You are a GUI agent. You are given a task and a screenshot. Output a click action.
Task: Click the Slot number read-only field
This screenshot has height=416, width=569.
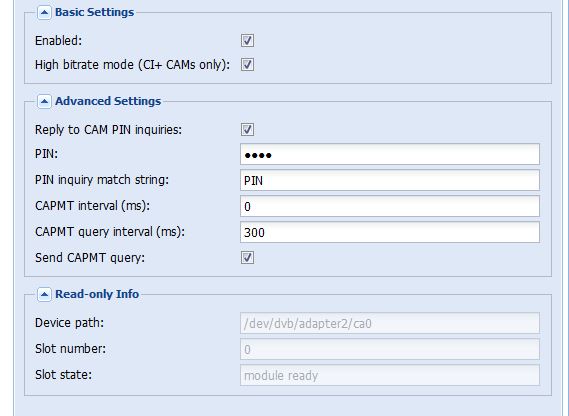(390, 349)
